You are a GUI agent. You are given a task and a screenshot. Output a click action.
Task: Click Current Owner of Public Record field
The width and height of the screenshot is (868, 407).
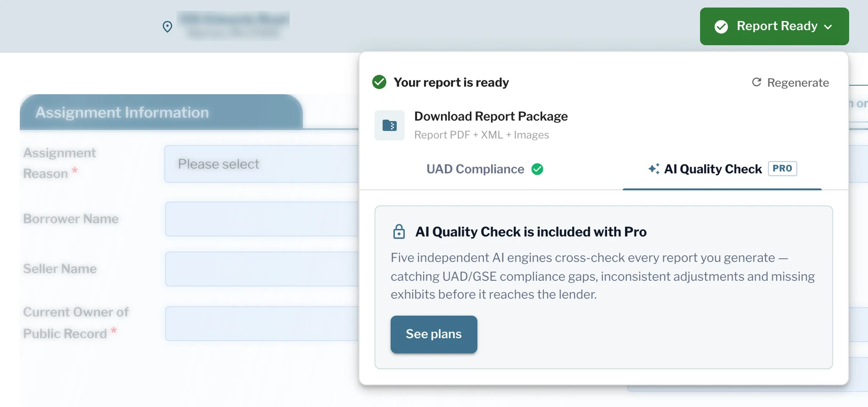[x=262, y=324]
